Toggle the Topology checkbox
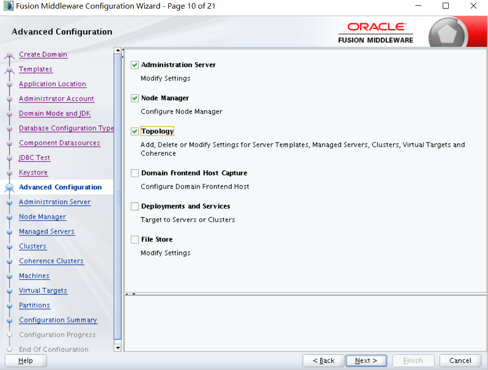This screenshot has height=370, width=488. (135, 131)
